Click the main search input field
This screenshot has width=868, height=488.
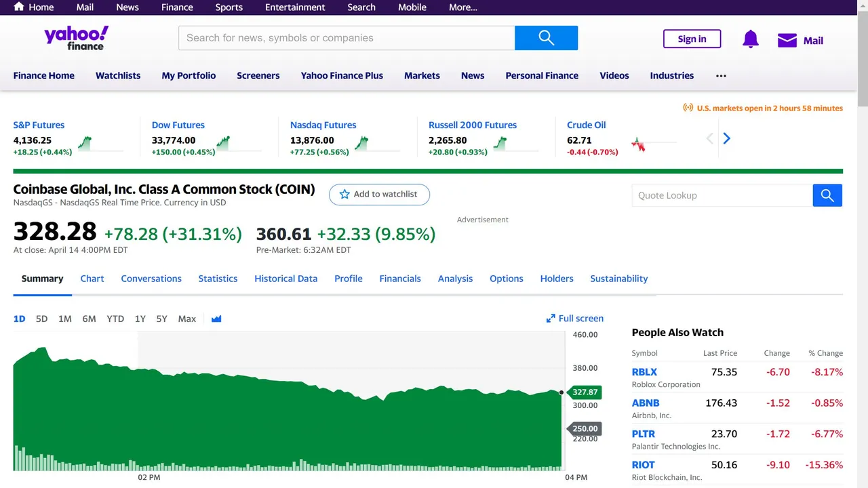347,38
